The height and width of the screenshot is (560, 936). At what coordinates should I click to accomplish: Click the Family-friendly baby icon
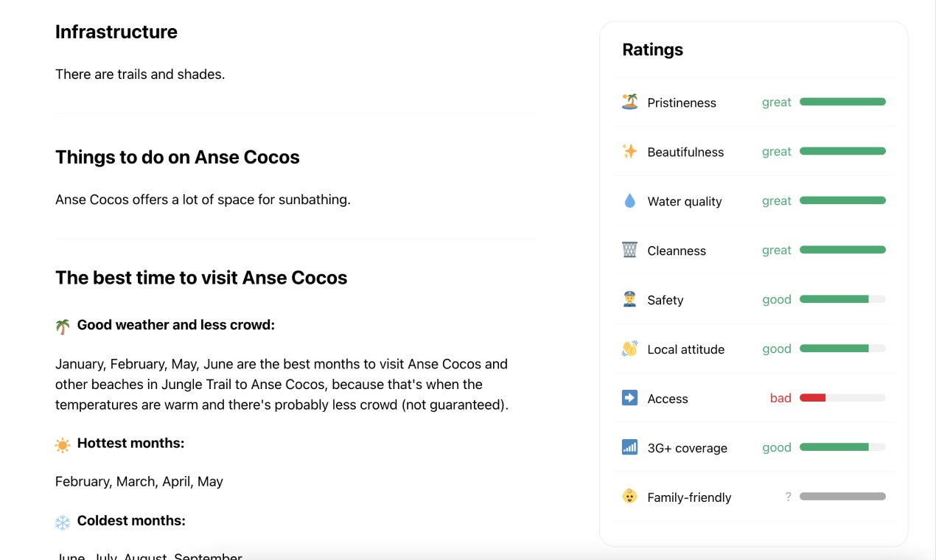(x=629, y=497)
